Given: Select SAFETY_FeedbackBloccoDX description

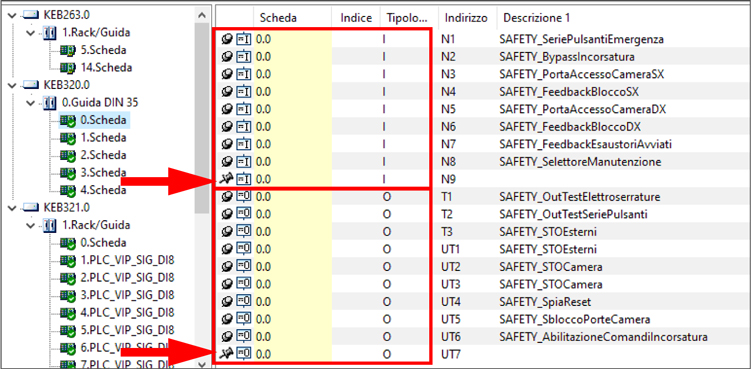Looking at the screenshot, I should (570, 127).
